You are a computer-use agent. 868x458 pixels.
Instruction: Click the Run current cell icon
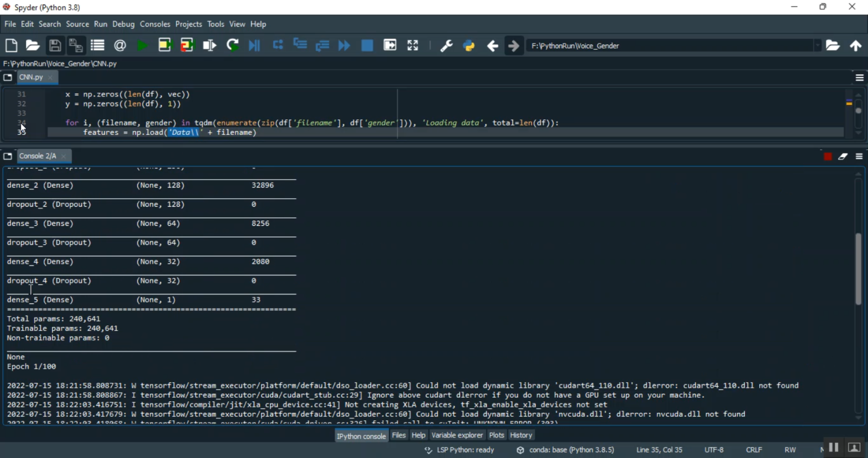coord(165,46)
